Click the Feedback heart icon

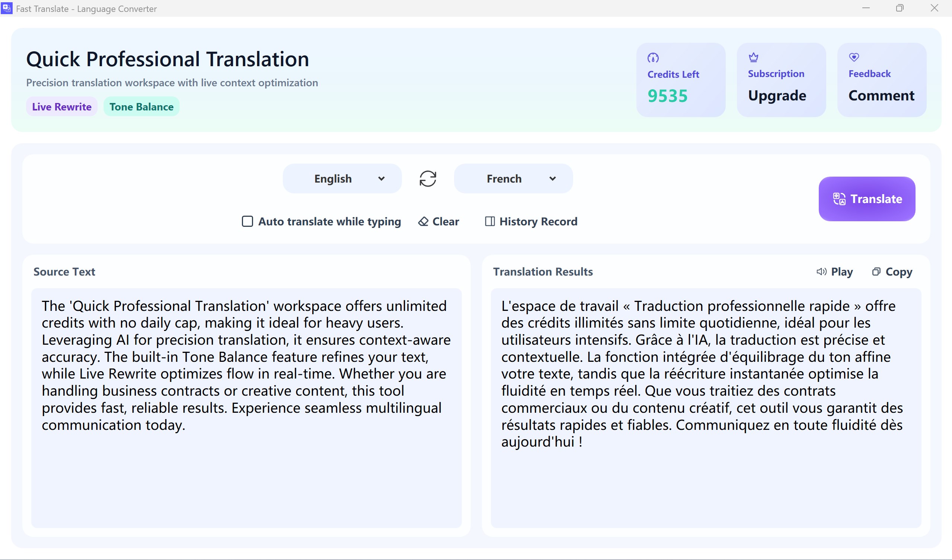point(854,57)
